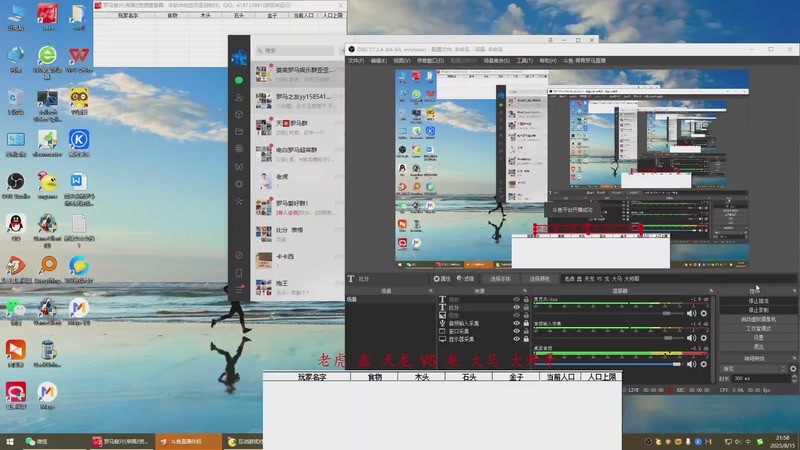
Task: Toggle mute speaker on 桌面音频 channel
Action: click(691, 364)
